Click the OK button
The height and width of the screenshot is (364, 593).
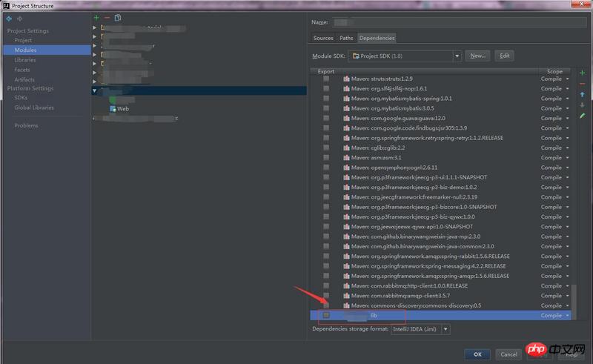pos(477,354)
